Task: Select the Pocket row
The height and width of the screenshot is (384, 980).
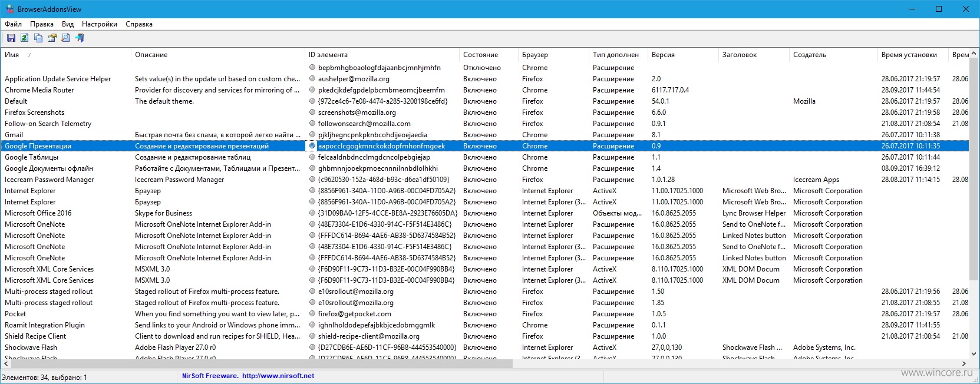Action: pyautogui.click(x=485, y=314)
